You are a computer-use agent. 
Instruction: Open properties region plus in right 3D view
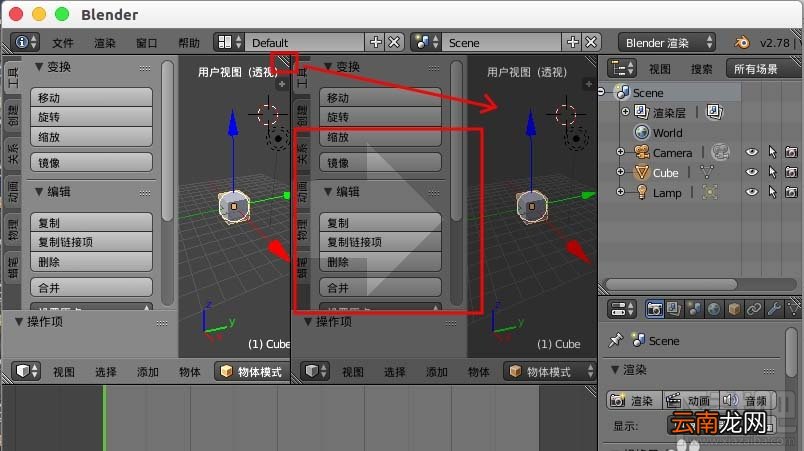pos(589,84)
